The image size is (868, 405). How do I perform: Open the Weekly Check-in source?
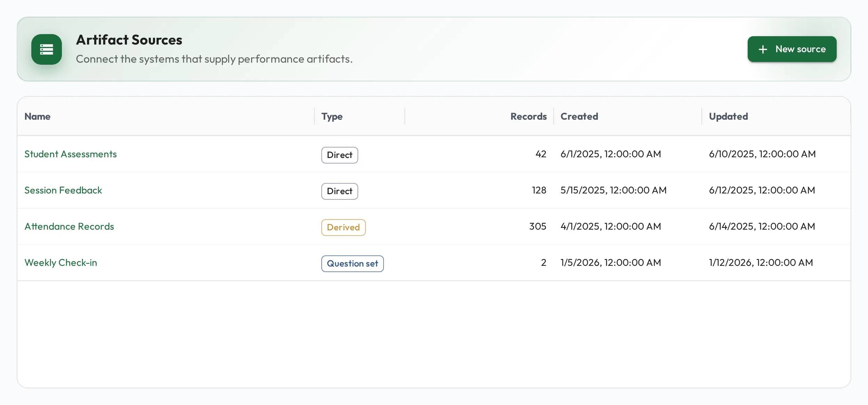tap(61, 263)
